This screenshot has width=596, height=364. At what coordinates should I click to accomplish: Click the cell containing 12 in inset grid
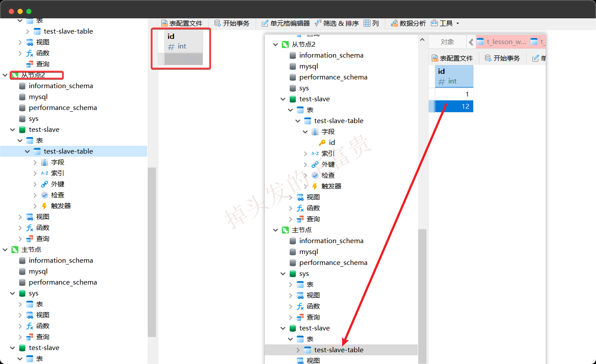[454, 106]
